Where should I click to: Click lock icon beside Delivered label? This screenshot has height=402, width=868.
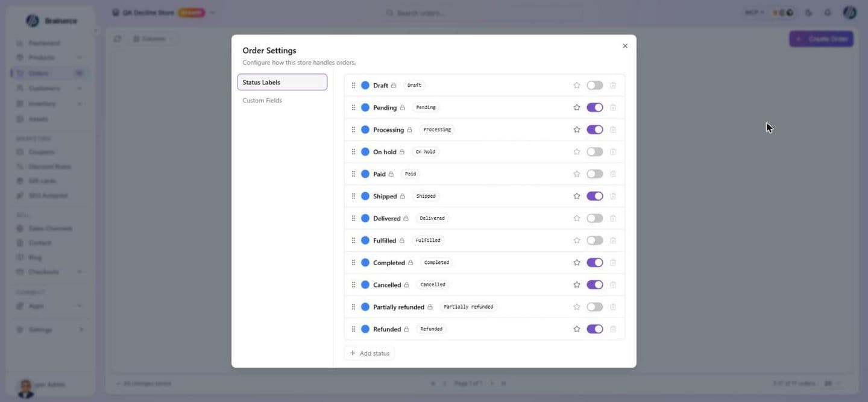406,218
